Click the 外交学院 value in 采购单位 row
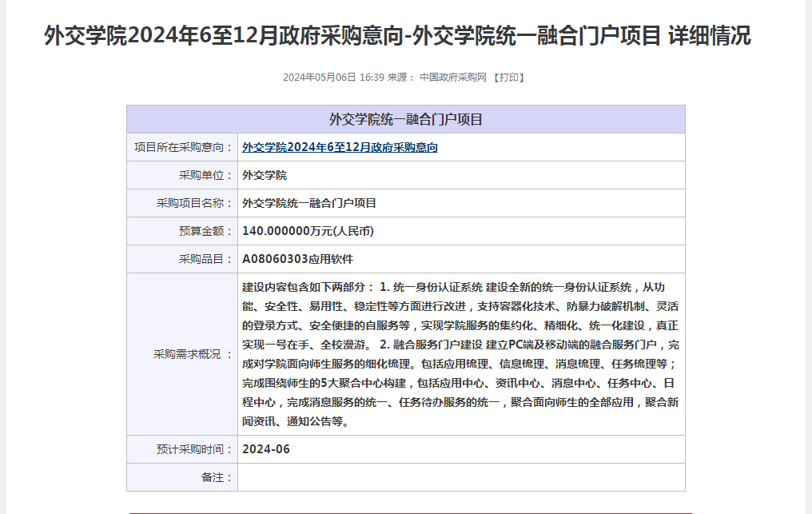This screenshot has width=812, height=514. pyautogui.click(x=264, y=175)
